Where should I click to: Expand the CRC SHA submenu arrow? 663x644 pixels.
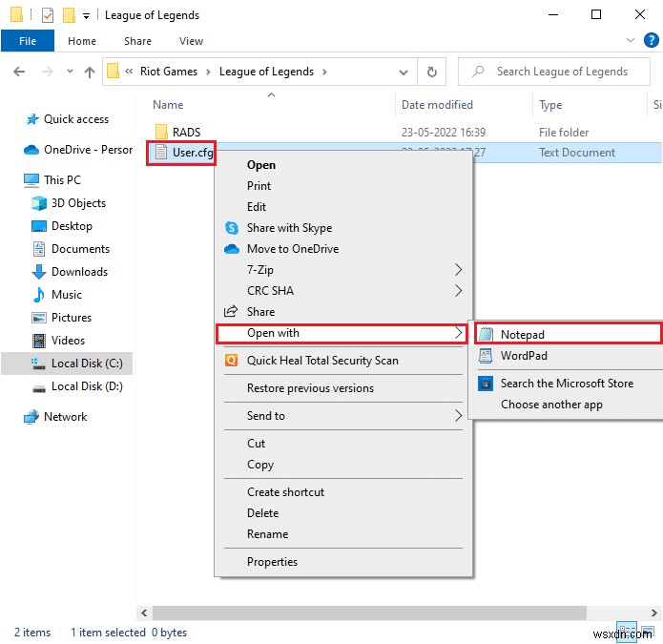[x=459, y=291]
